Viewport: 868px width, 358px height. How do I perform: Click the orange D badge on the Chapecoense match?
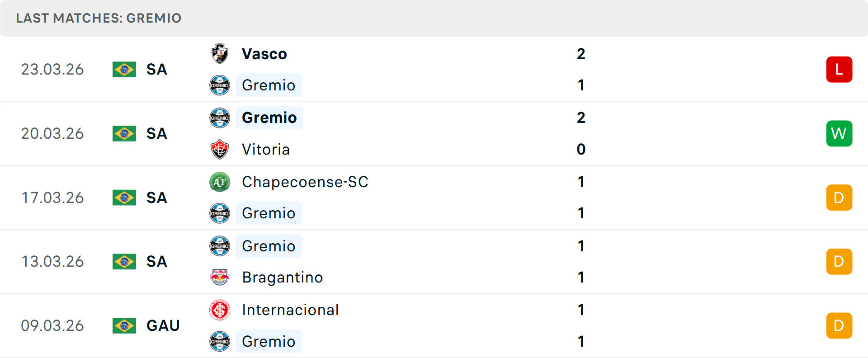[839, 197]
